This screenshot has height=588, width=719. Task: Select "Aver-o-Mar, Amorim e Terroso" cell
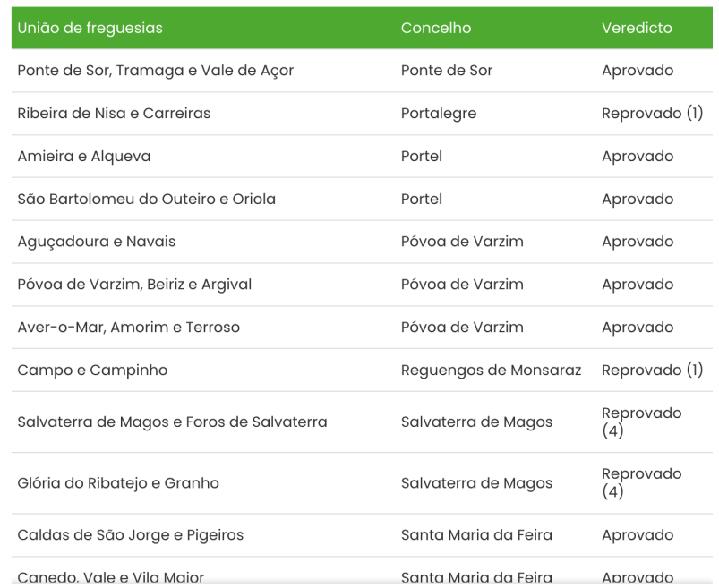pos(129,328)
